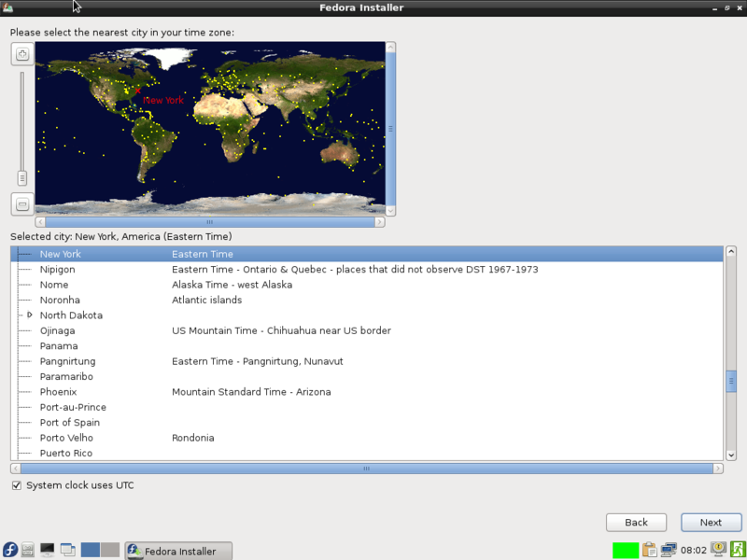Select Port-au-Prince in the city list
Screen dimensions: 747x560
[366, 407]
